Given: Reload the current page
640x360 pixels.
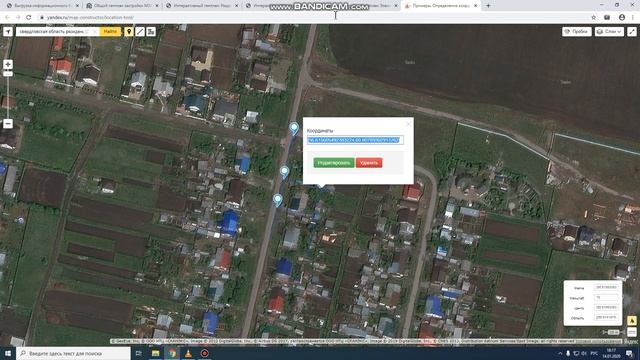Looking at the screenshot, I should pos(29,17).
